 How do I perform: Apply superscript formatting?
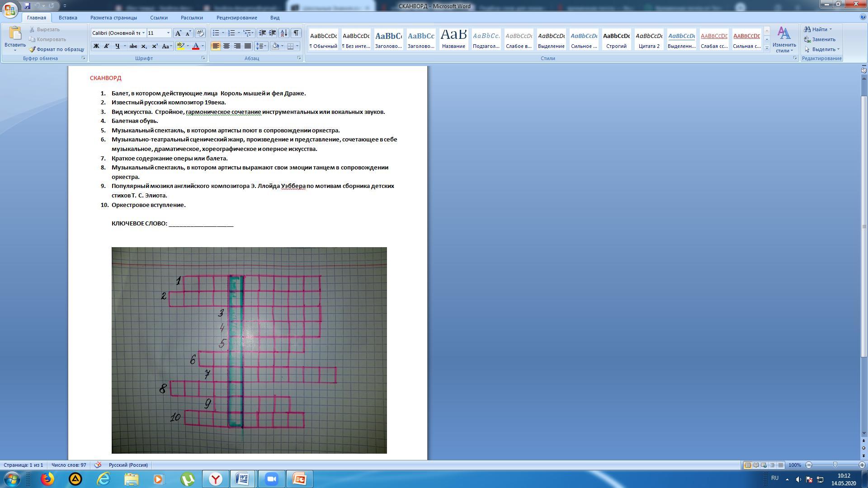click(155, 46)
